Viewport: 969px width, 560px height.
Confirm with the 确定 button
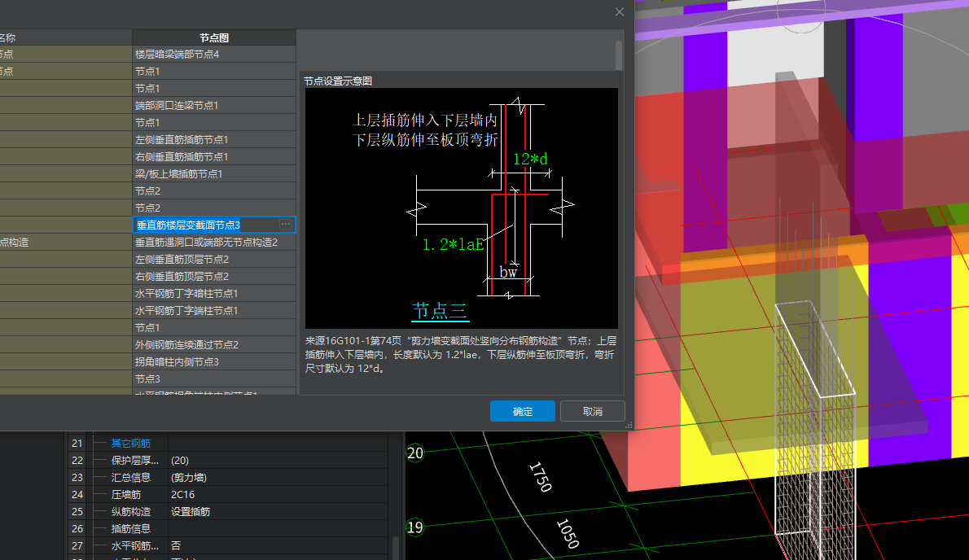point(522,411)
